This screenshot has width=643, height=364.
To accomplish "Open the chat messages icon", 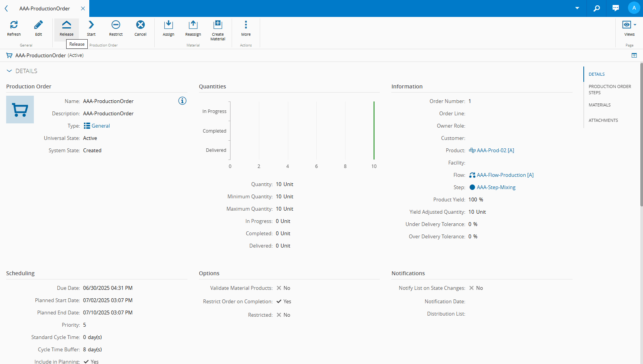I will click(616, 8).
